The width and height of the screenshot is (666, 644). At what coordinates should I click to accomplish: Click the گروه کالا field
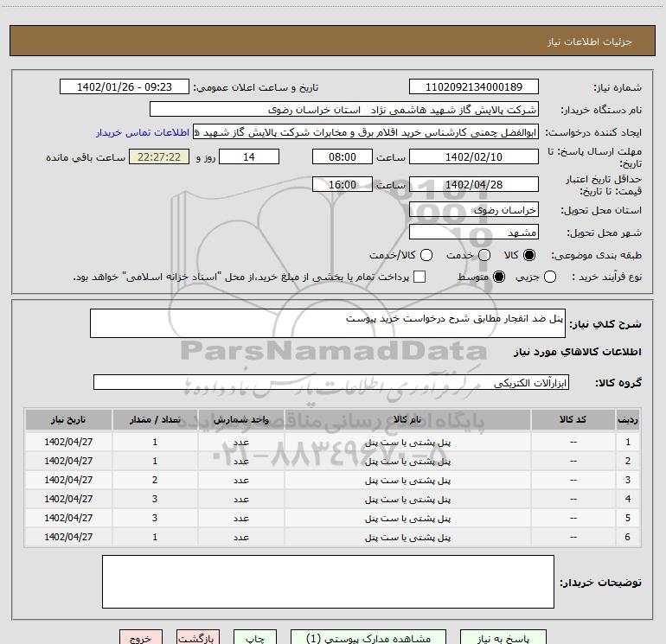(x=330, y=382)
